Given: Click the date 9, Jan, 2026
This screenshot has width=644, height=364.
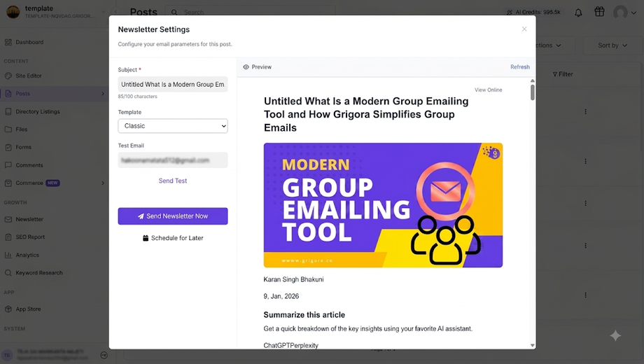Looking at the screenshot, I should pos(281,296).
